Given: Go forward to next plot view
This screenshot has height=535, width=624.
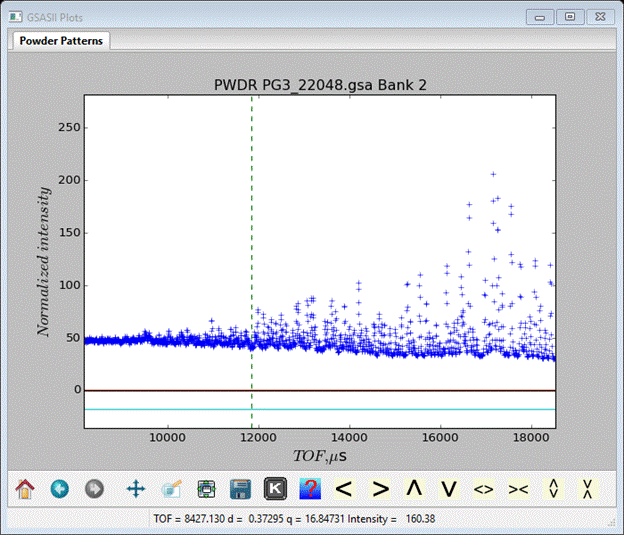Looking at the screenshot, I should 94,489.
